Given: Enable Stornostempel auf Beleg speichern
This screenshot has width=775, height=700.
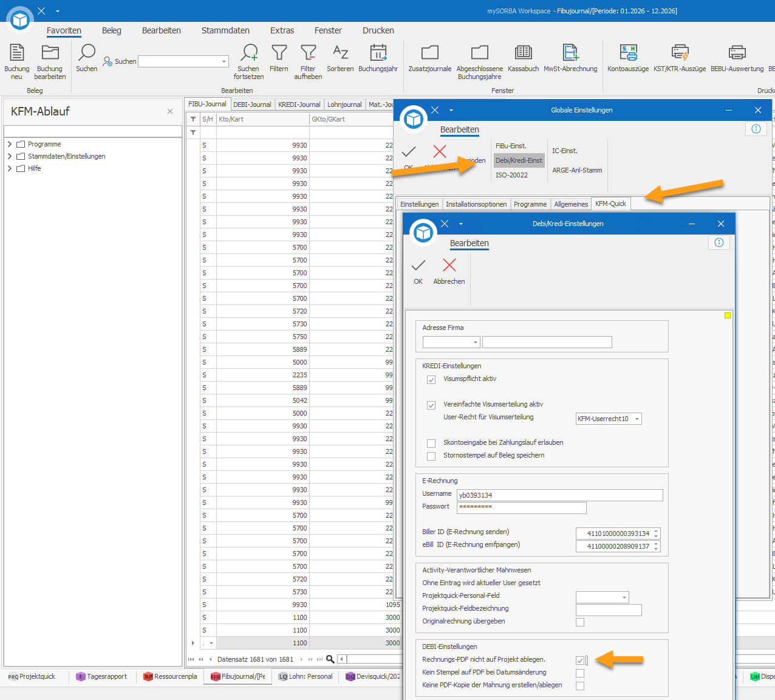Looking at the screenshot, I should point(431,456).
